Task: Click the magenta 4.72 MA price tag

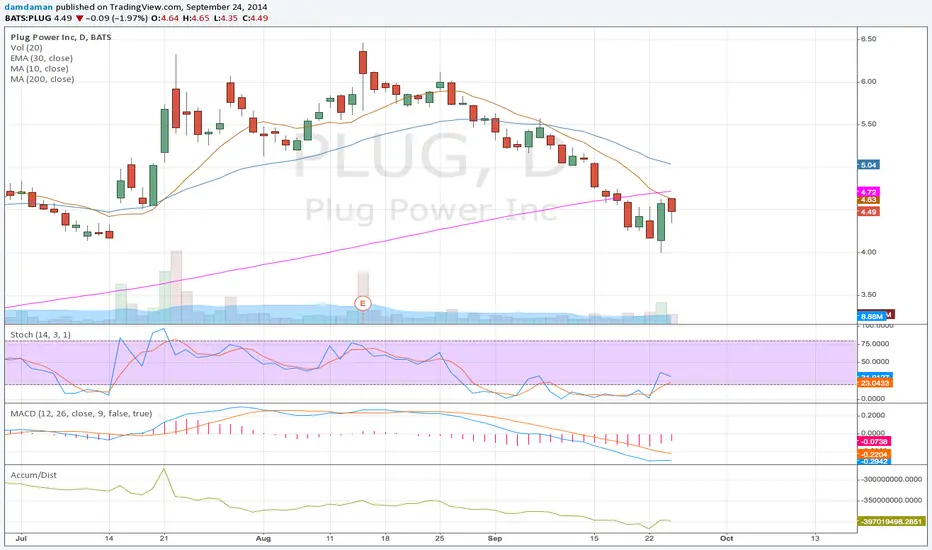Action: tap(868, 192)
